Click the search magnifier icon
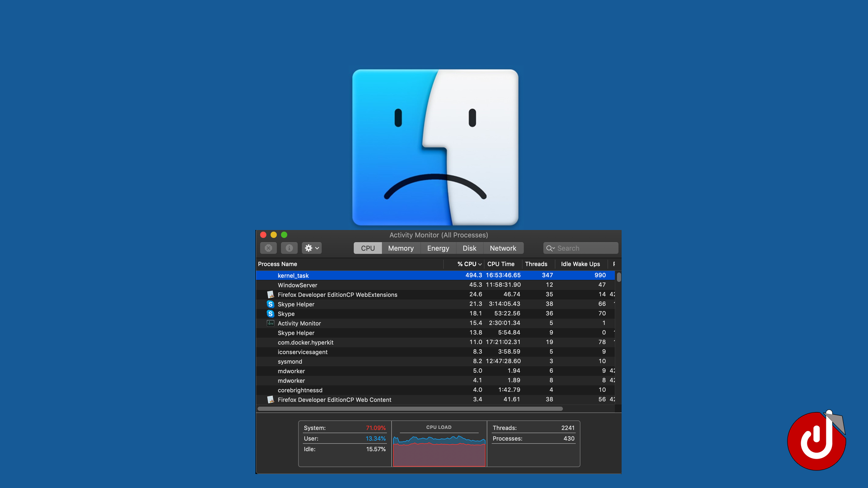 (550, 248)
